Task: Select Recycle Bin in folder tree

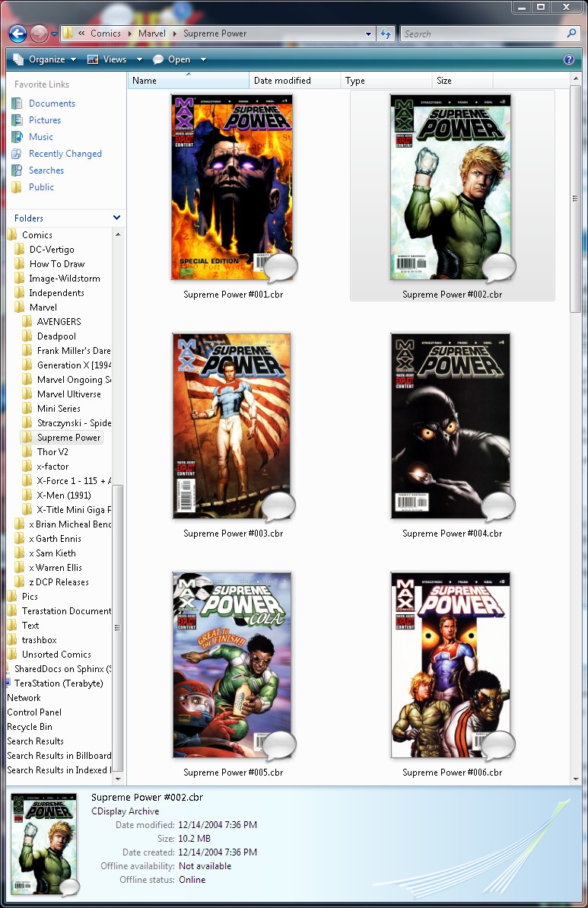Action: point(30,727)
